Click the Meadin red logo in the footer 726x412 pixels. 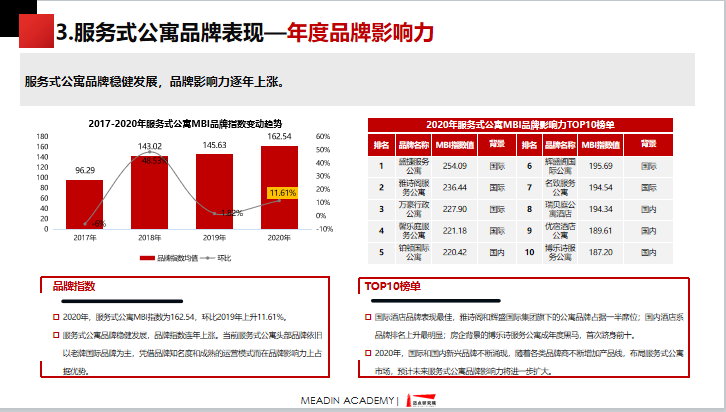(424, 401)
